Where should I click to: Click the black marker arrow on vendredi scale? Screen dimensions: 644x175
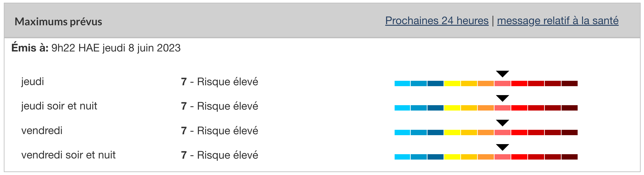(x=503, y=123)
